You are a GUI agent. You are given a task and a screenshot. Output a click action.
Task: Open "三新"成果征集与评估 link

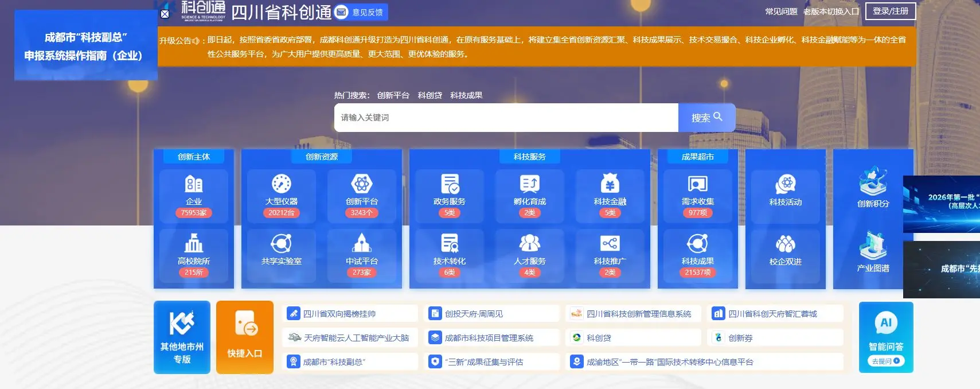[x=492, y=362]
